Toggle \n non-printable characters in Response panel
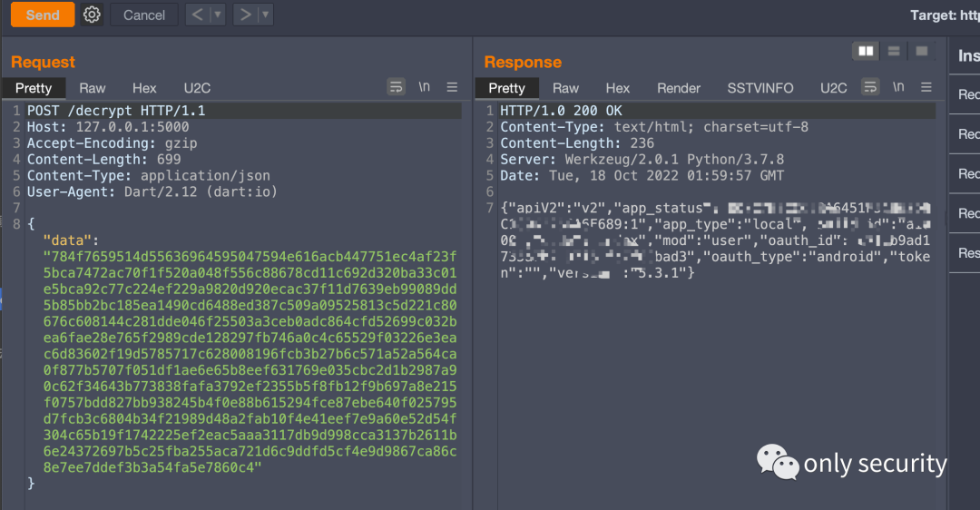Screen dimensions: 980x510 898,87
